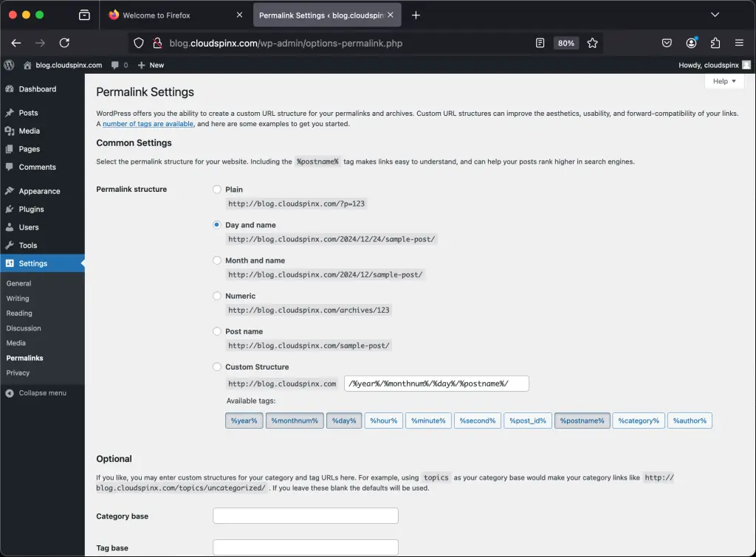This screenshot has height=557, width=756.
Task: Select the Custom Structure radio button
Action: pos(217,367)
